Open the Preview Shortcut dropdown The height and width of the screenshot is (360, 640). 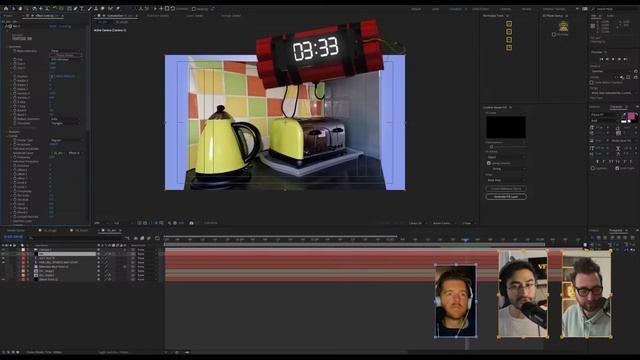(x=611, y=71)
